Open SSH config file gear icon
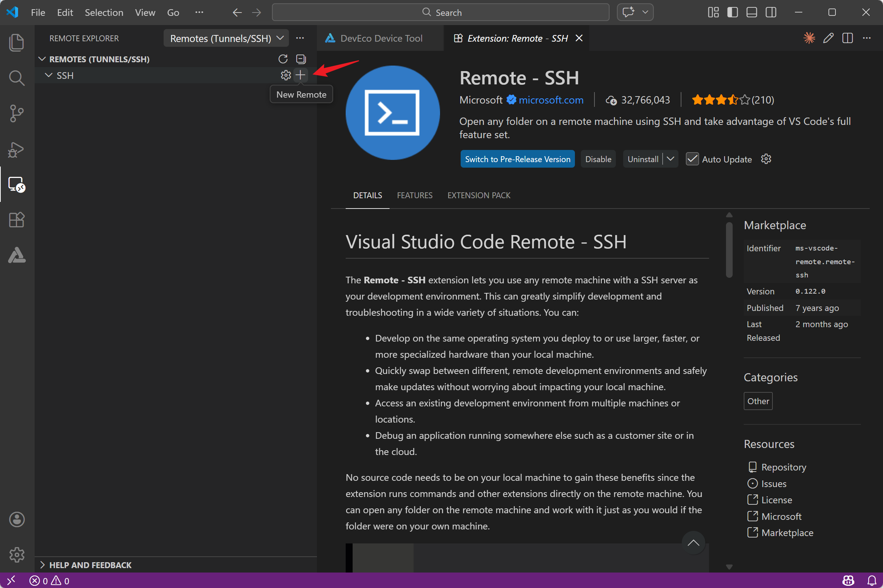This screenshot has width=883, height=588. 286,75
